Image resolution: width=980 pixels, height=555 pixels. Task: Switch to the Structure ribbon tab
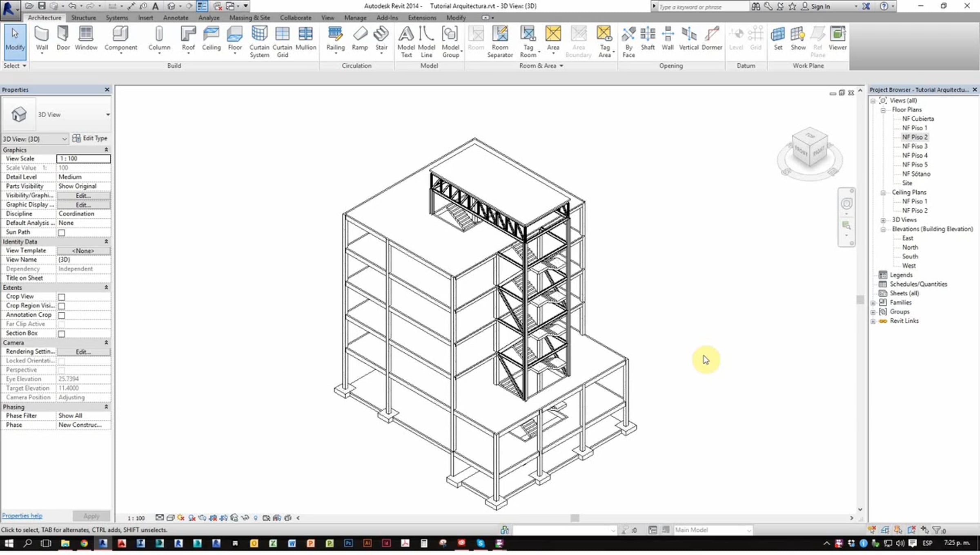(x=83, y=18)
